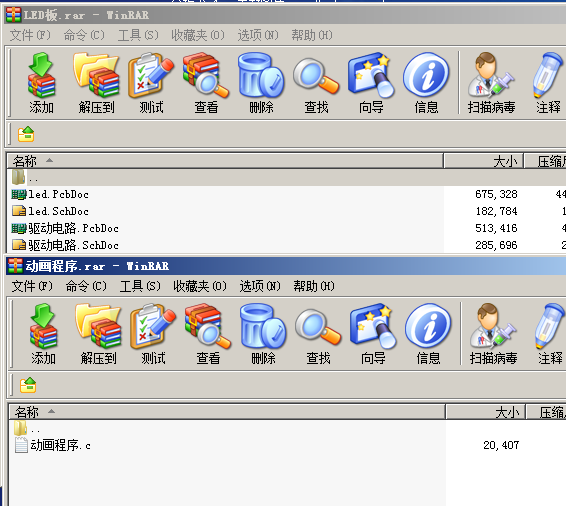This screenshot has height=506, width=566.
Task: Show 信息 info in LED板.rar window
Action: click(x=426, y=83)
